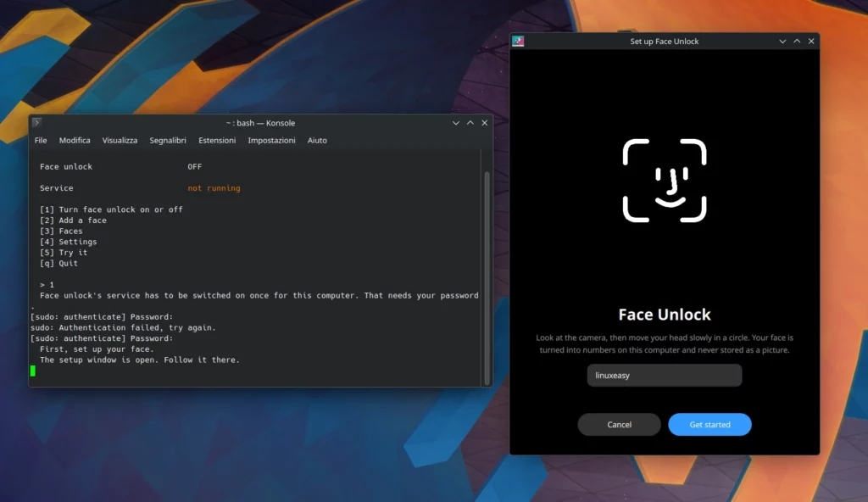
Task: Close the Konsole window
Action: pos(484,123)
